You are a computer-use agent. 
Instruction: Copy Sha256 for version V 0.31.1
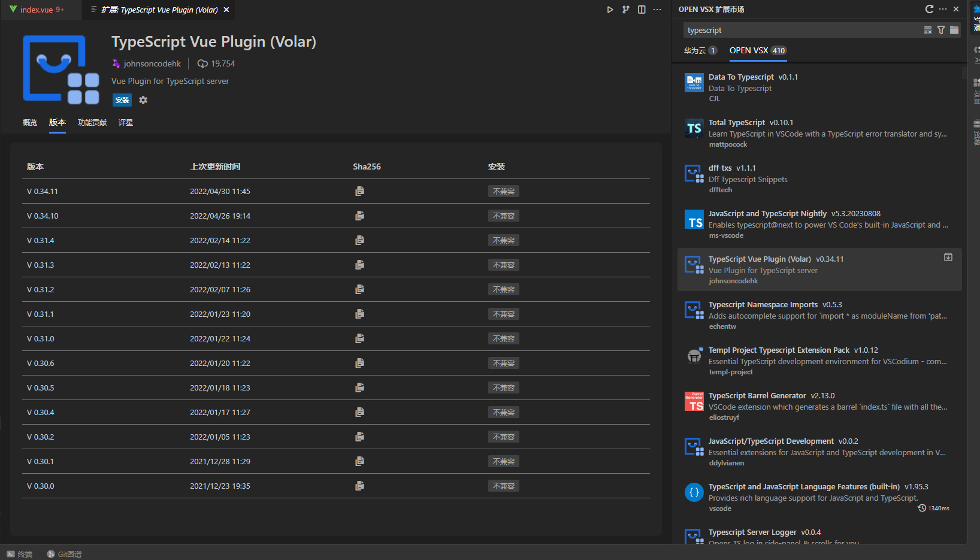(359, 314)
